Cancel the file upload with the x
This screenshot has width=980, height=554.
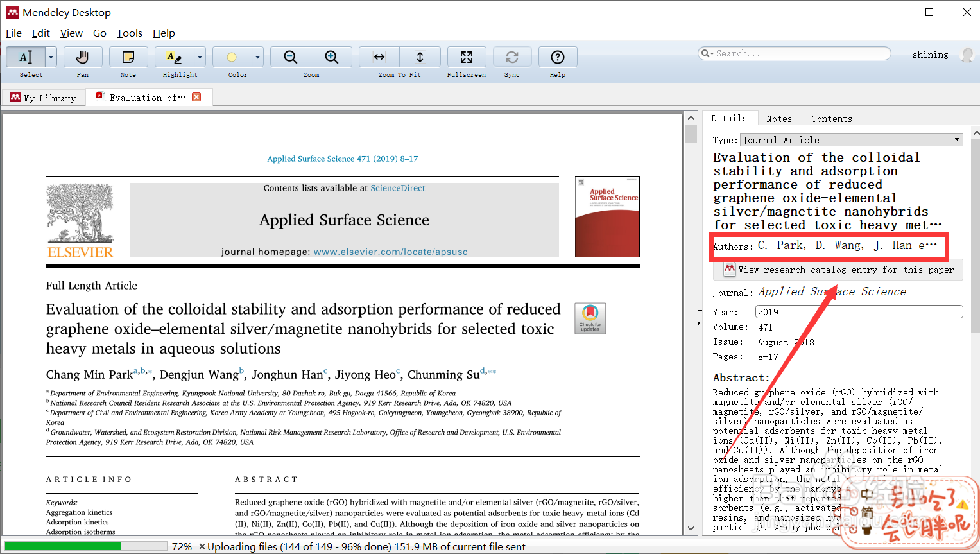point(202,546)
